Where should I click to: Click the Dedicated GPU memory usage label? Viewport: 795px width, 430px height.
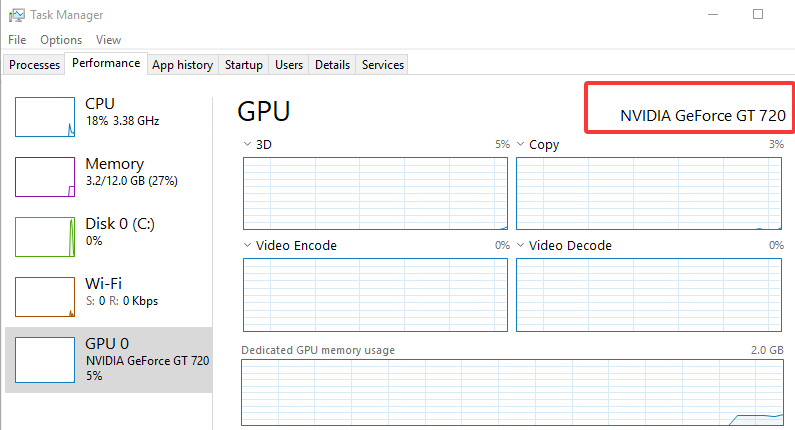318,350
